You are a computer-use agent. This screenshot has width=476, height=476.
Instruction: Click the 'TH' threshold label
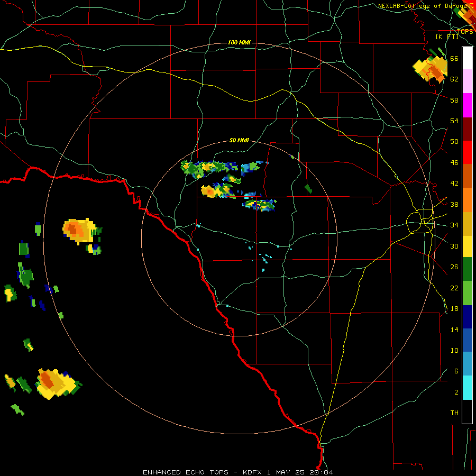click(454, 413)
